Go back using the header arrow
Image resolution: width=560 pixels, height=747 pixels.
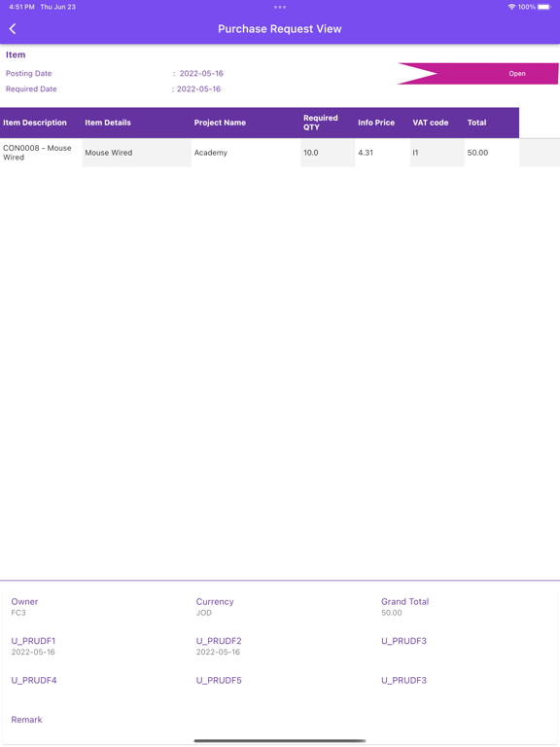[x=13, y=29]
